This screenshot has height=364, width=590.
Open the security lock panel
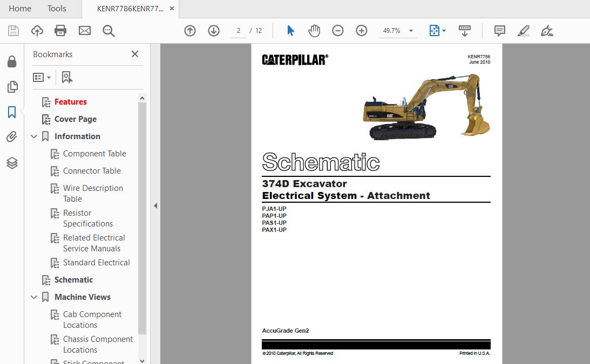tap(12, 61)
